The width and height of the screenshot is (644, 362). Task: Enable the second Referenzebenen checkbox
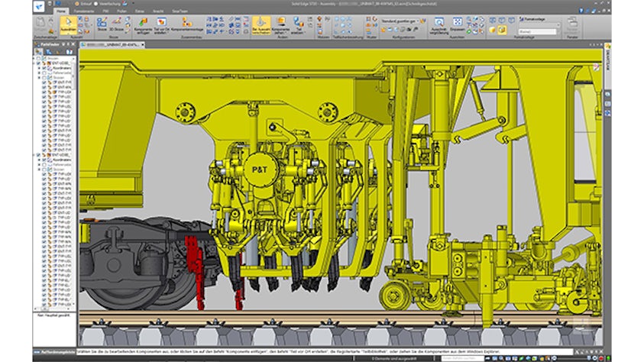click(x=44, y=165)
